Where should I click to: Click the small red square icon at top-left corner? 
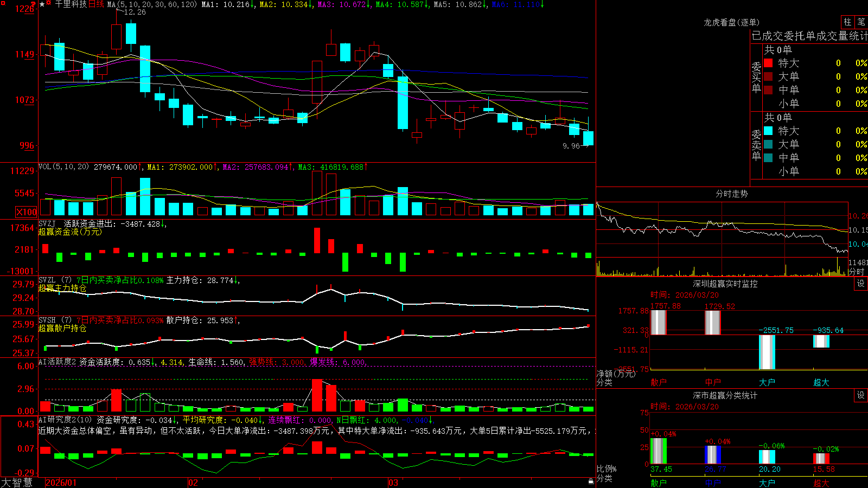click(x=3, y=3)
